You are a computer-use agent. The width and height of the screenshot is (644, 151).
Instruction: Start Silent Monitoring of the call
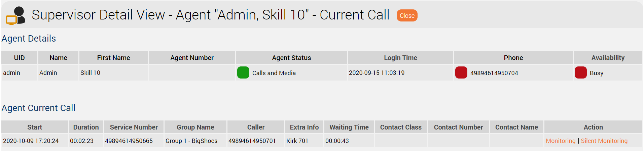(604, 141)
